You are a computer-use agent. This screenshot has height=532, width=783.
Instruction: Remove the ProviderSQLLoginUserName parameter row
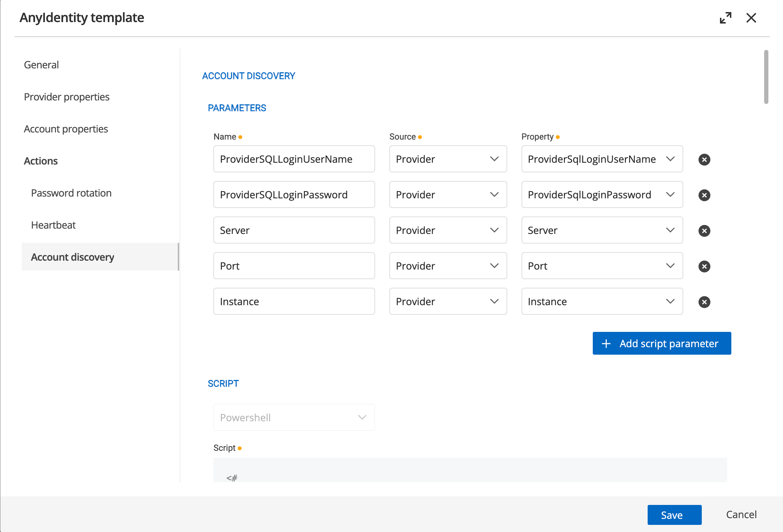pos(704,160)
